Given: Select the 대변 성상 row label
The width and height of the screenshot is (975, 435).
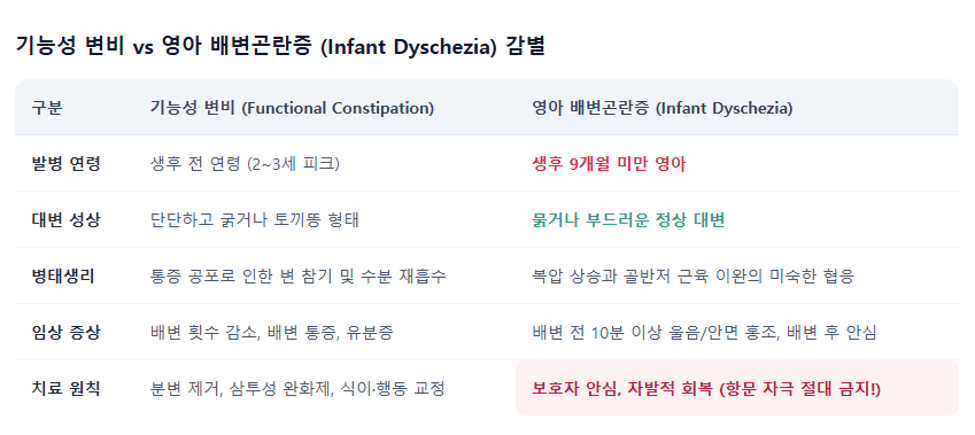Looking at the screenshot, I should click(65, 220).
